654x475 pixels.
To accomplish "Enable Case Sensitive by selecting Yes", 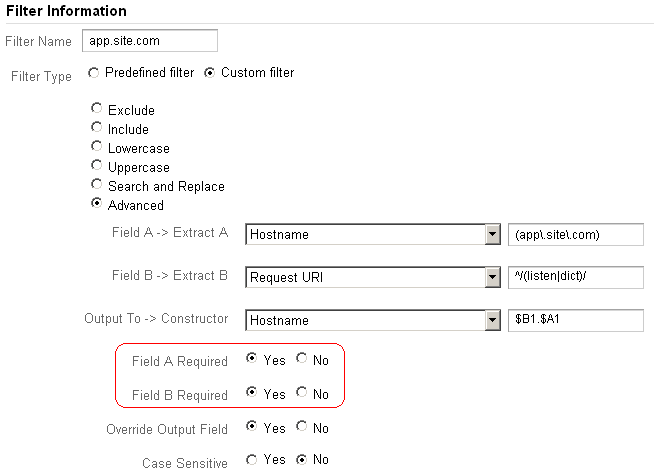I will point(252,462).
